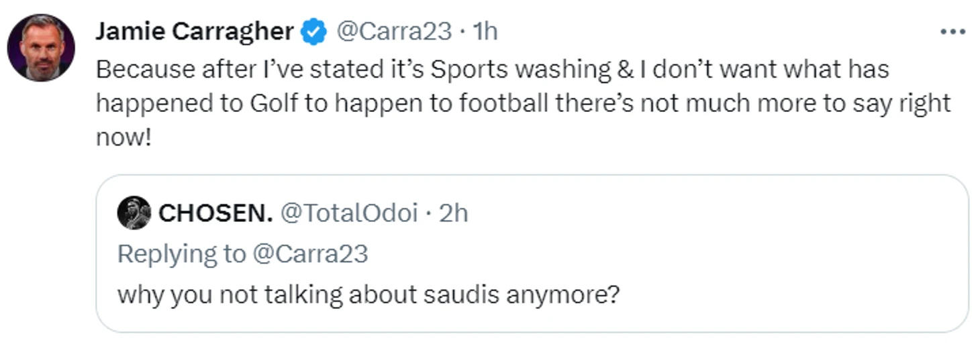Image resolution: width=980 pixels, height=346 pixels.
Task: Click the CHOSEN. display name
Action: pyautogui.click(x=215, y=213)
